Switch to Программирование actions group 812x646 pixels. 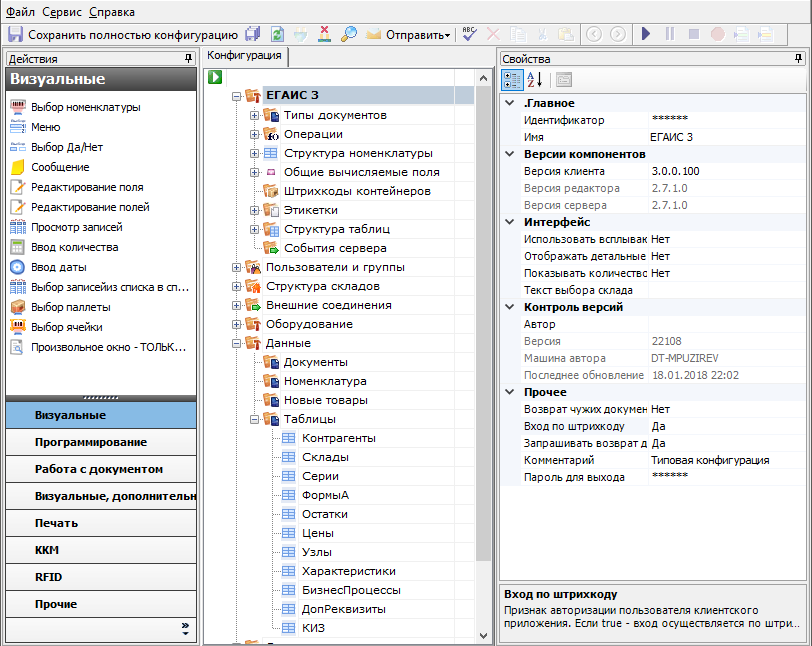(x=101, y=442)
